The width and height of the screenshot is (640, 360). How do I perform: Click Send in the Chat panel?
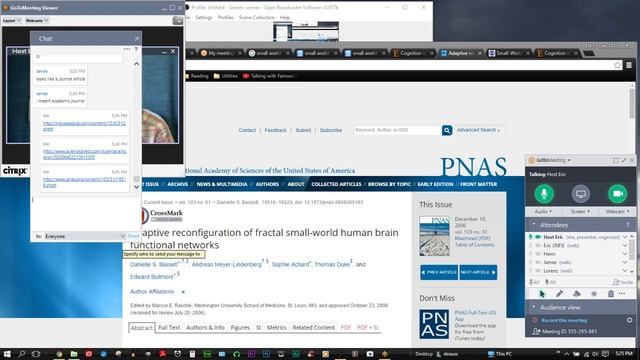133,236
